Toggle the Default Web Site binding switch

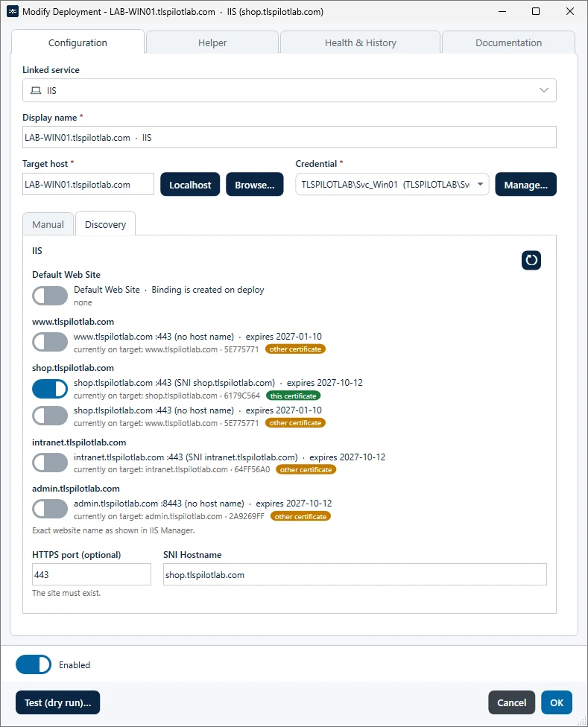(50, 296)
